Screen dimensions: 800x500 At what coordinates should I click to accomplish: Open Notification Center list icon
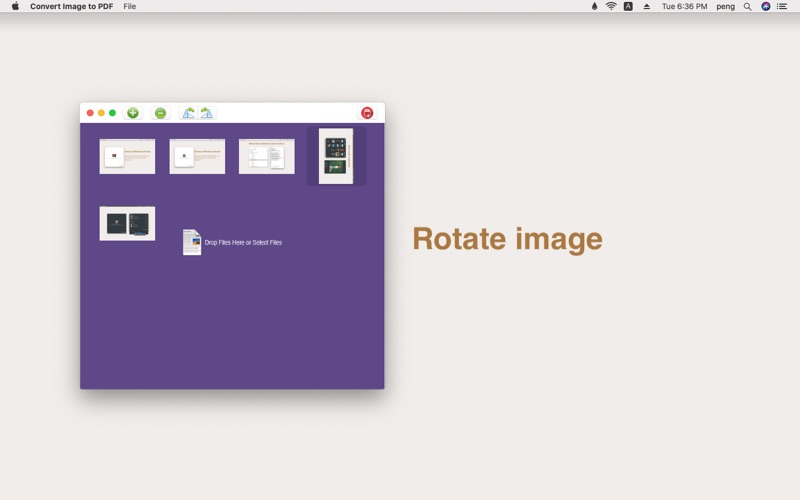[782, 6]
